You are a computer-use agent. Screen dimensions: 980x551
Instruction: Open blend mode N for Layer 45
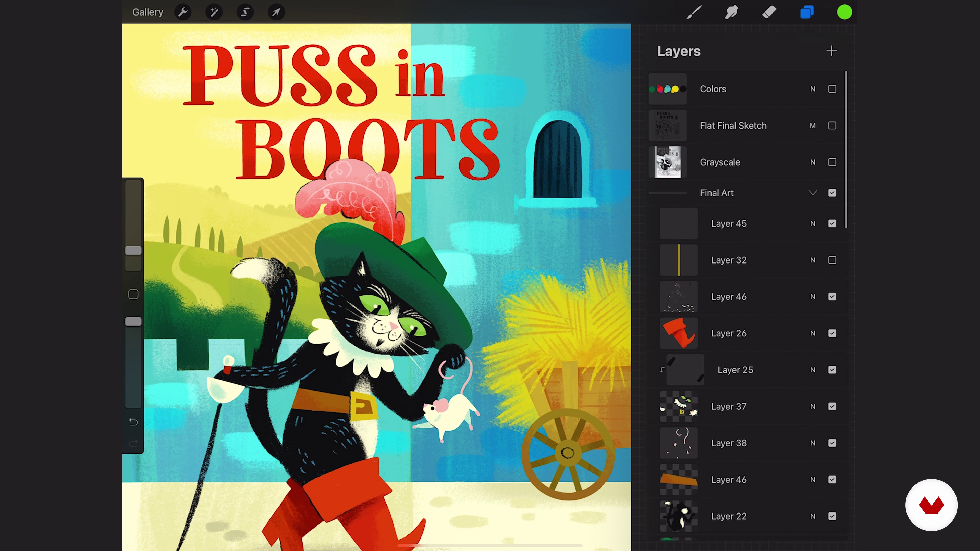(813, 224)
